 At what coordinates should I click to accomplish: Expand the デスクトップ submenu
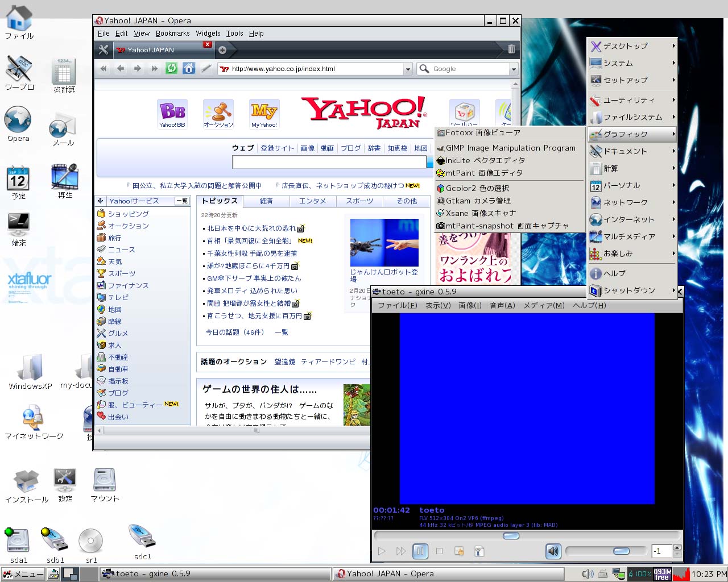[632, 46]
